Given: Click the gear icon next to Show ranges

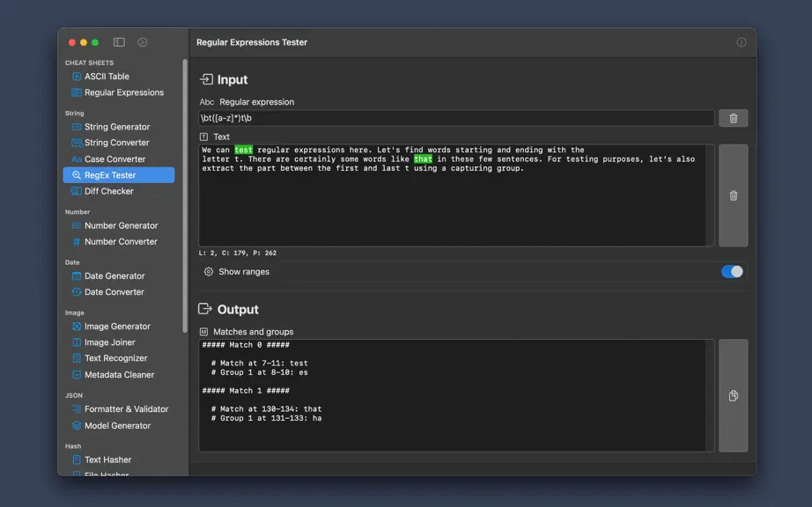Looking at the screenshot, I should pyautogui.click(x=208, y=272).
